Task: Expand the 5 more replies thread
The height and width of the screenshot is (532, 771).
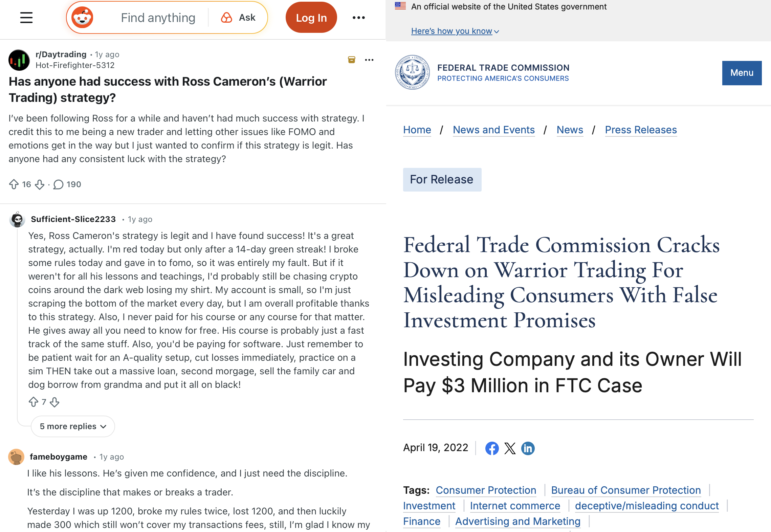Action: [73, 426]
